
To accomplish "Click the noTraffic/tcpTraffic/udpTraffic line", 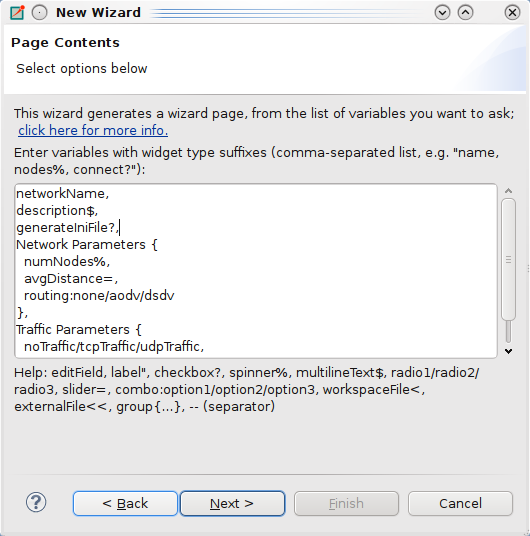I will point(114,347).
